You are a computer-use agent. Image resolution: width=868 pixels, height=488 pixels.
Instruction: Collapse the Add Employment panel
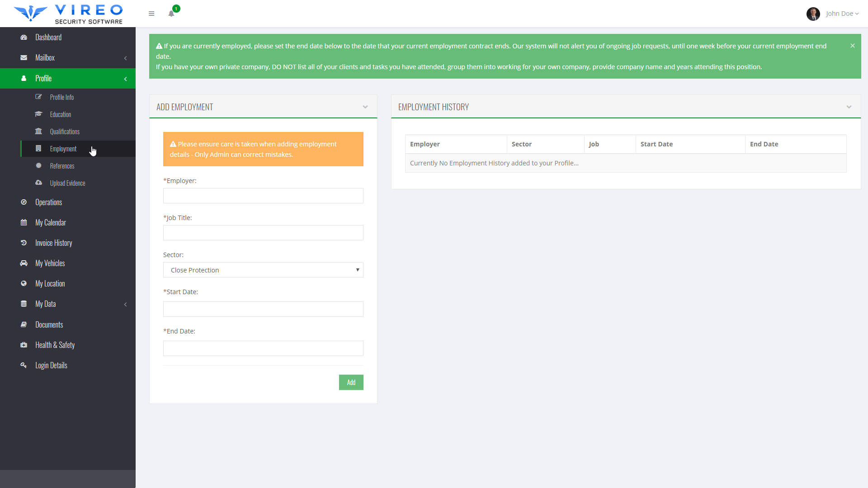pyautogui.click(x=365, y=107)
